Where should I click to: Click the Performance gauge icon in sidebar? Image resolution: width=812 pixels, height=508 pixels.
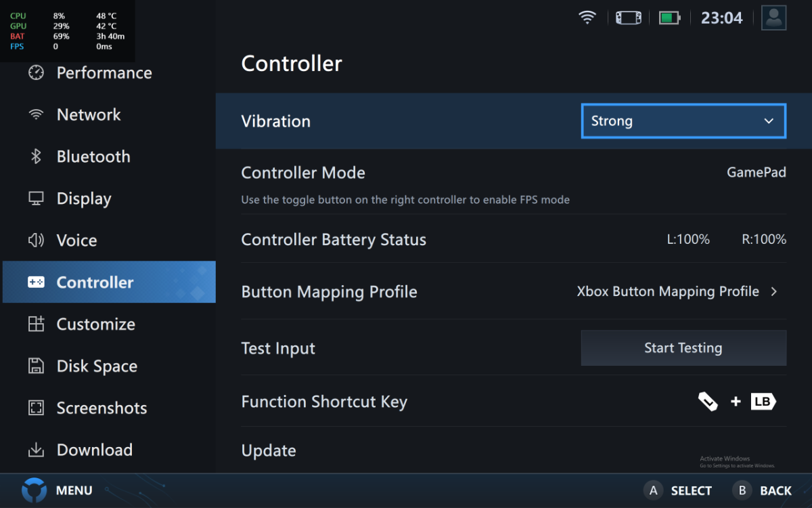point(36,73)
